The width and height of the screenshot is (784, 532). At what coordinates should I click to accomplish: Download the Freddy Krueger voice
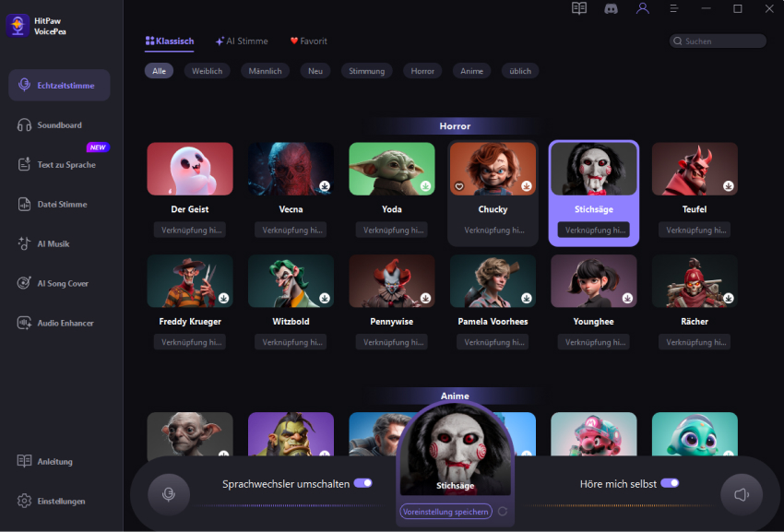pos(223,298)
